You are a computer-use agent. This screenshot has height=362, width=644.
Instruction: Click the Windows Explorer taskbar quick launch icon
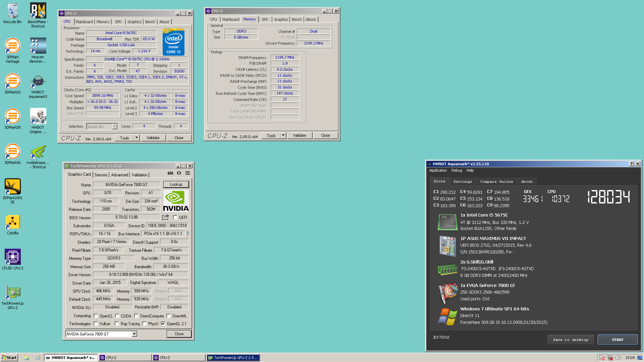tap(26, 358)
